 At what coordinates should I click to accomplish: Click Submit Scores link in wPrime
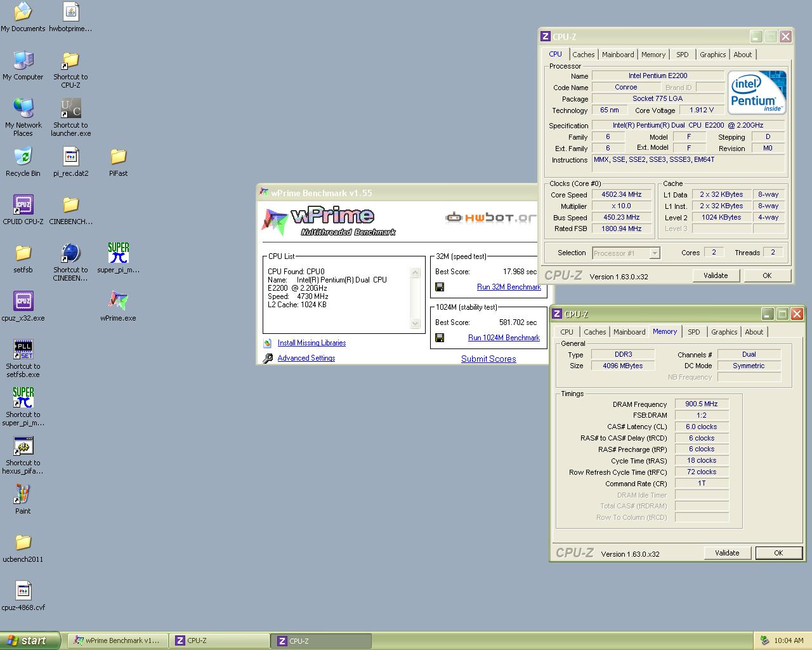tap(488, 359)
